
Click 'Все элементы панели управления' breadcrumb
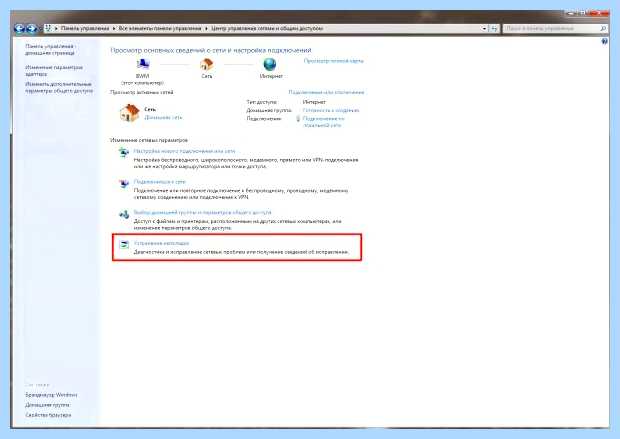(x=160, y=28)
